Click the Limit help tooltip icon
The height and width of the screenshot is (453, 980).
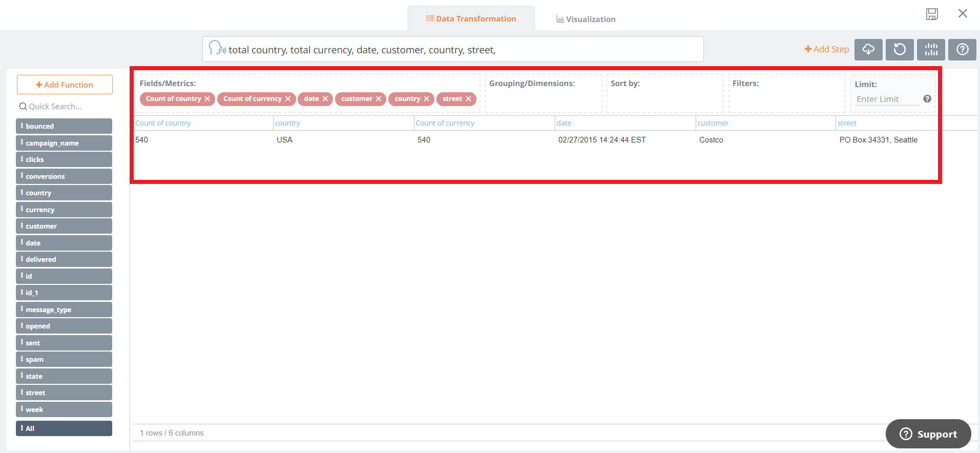(x=927, y=99)
